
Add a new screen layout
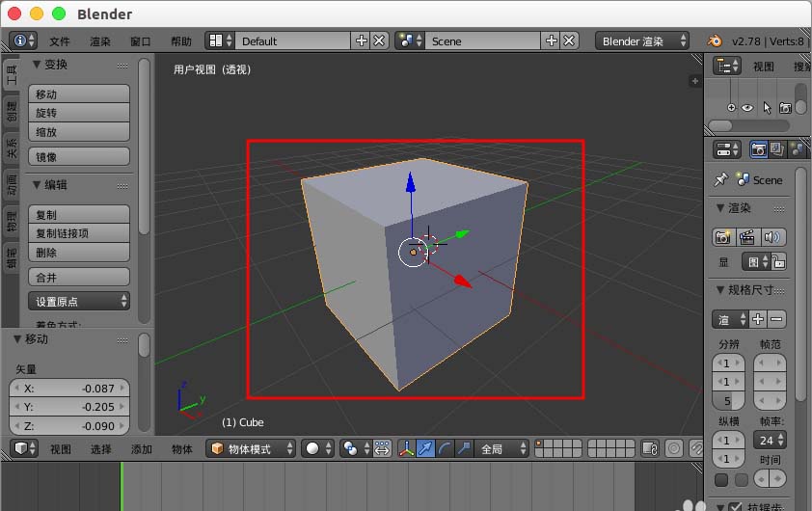tap(361, 40)
